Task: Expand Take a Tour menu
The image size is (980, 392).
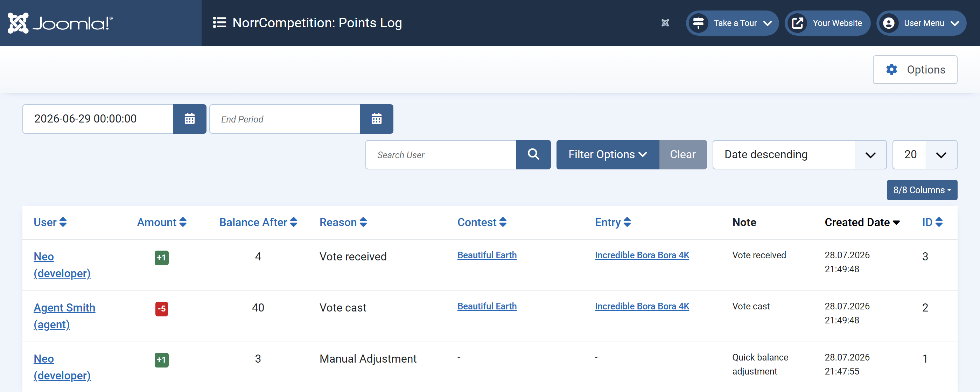Action: (732, 23)
